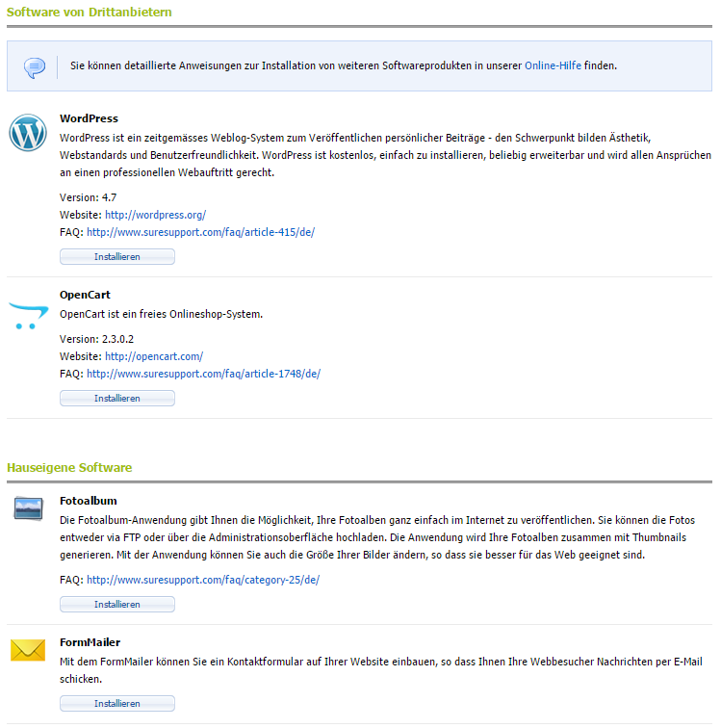
Task: Click the FormMailer title heading
Action: 90,642
